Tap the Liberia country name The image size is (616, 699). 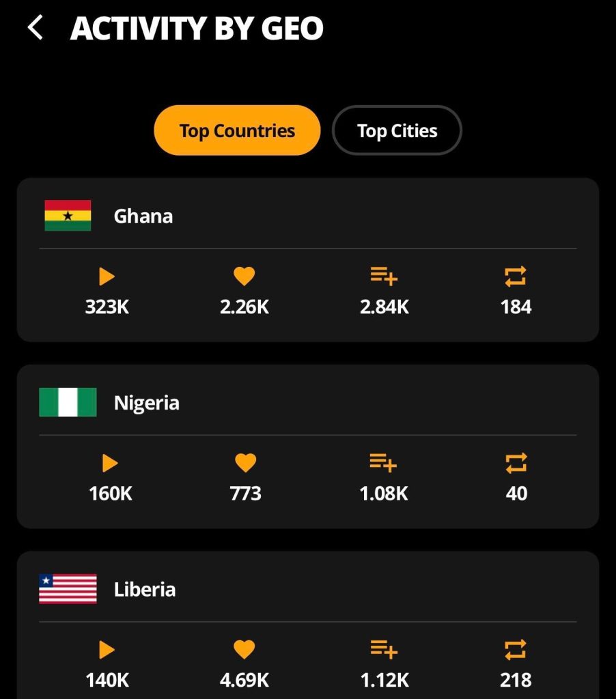(x=145, y=589)
